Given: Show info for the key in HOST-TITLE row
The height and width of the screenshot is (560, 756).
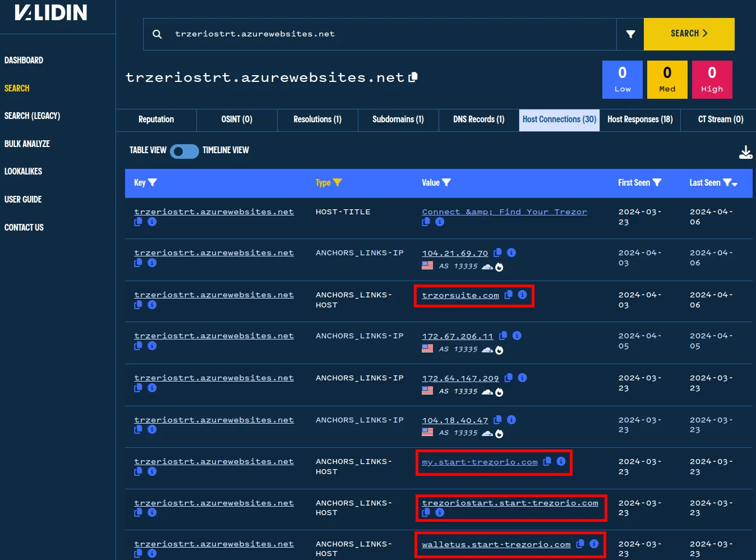Looking at the screenshot, I should point(152,222).
